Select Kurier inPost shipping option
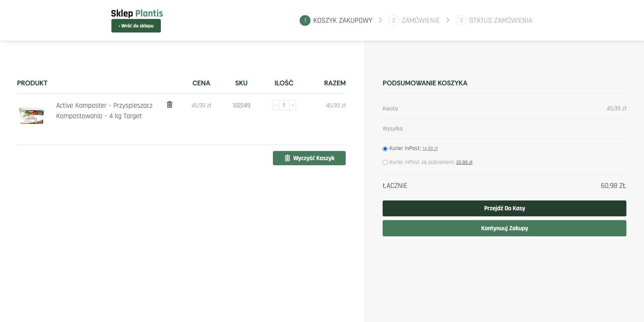This screenshot has height=322, width=644. click(x=385, y=149)
